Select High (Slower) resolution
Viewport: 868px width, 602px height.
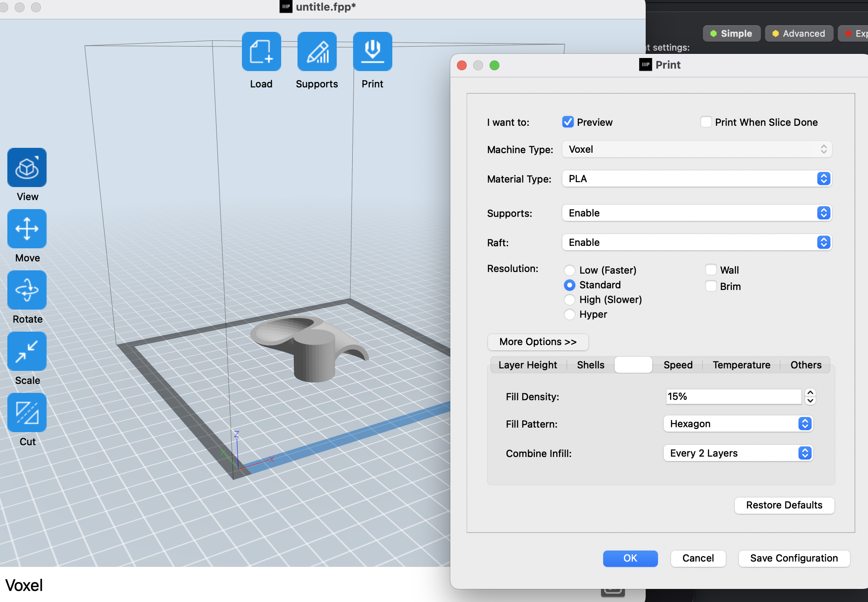point(569,300)
